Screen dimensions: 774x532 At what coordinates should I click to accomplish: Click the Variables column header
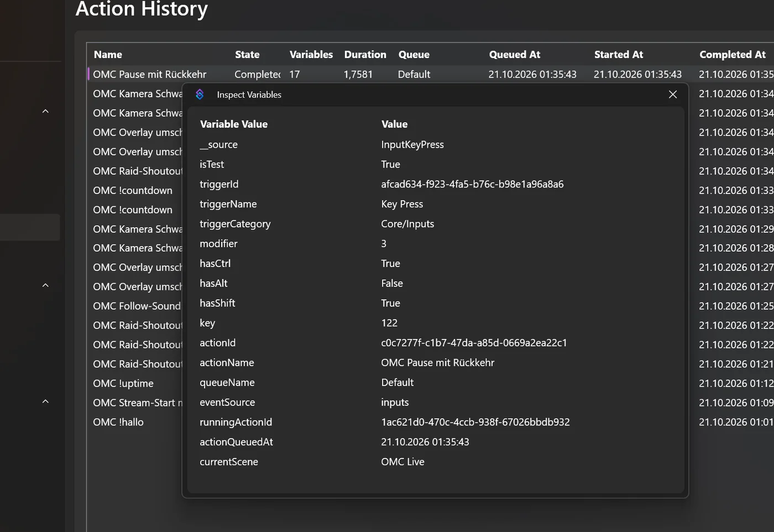[x=311, y=55]
